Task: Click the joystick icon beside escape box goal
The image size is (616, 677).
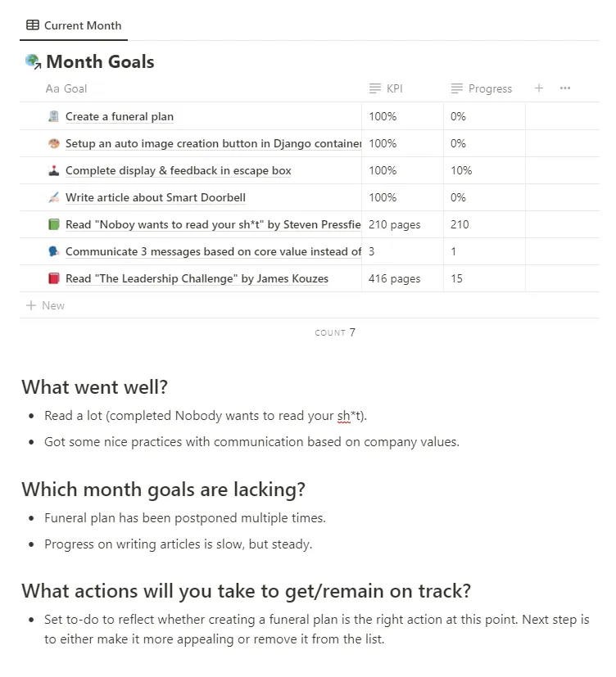Action: click(54, 170)
